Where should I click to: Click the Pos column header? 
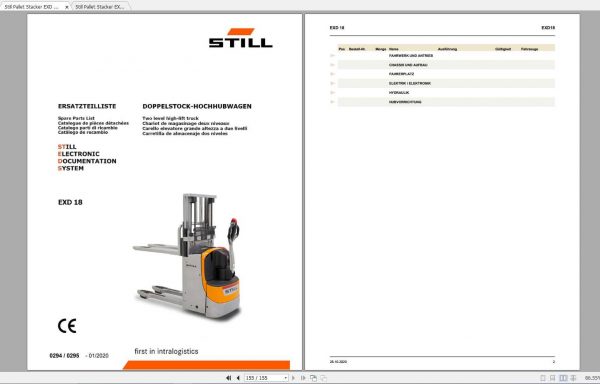click(x=342, y=49)
